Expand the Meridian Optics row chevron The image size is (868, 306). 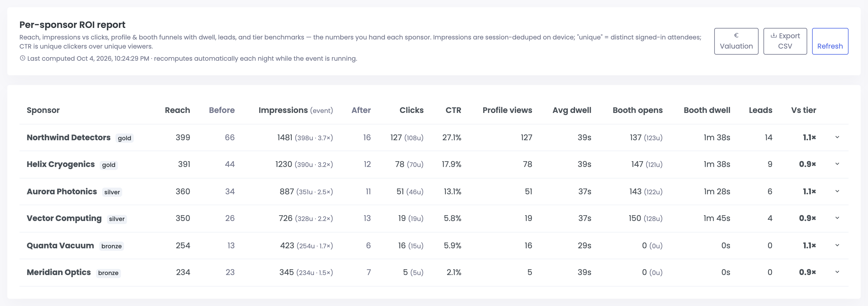[x=837, y=272]
